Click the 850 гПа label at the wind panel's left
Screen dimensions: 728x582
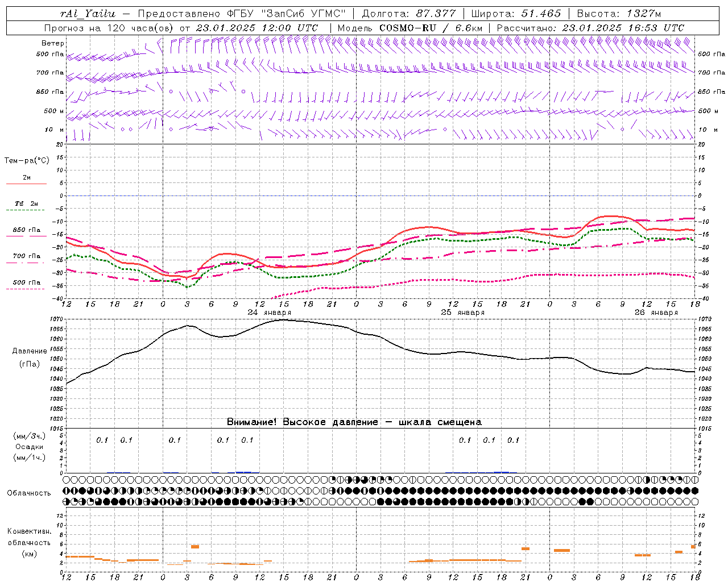point(51,92)
